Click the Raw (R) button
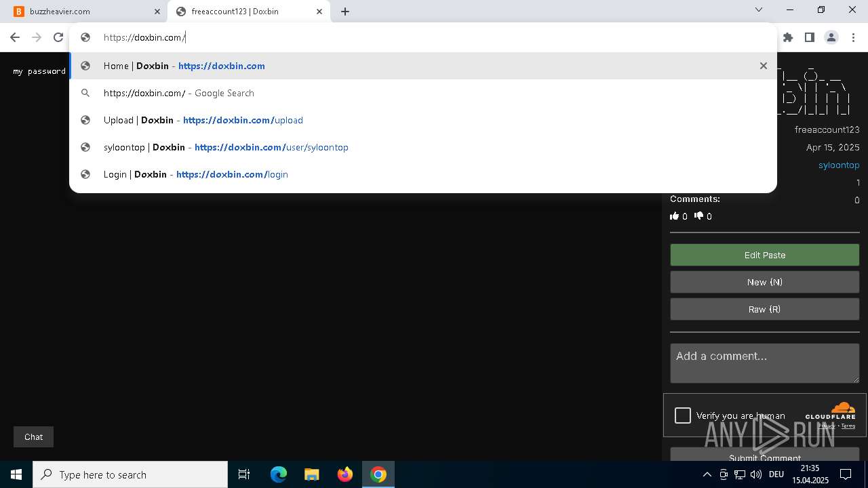The width and height of the screenshot is (868, 488). coord(765,309)
